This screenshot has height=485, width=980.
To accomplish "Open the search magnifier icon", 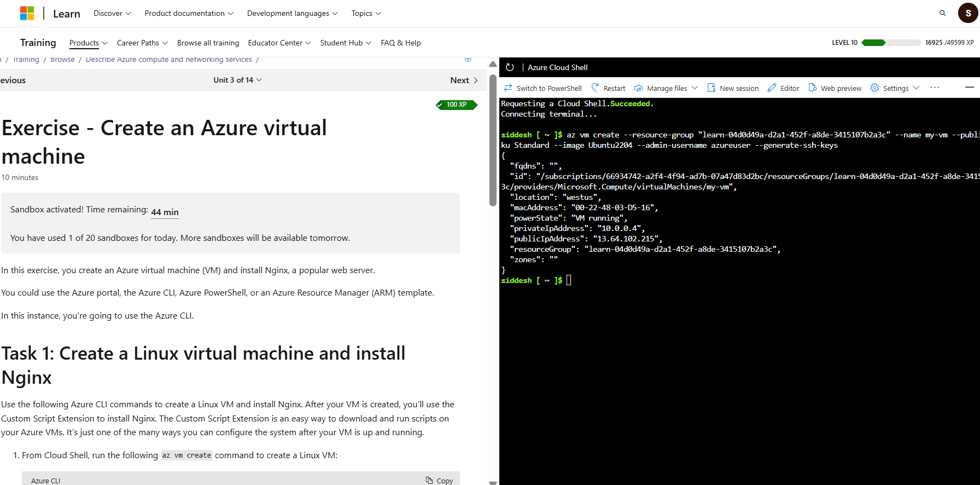I will point(943,13).
